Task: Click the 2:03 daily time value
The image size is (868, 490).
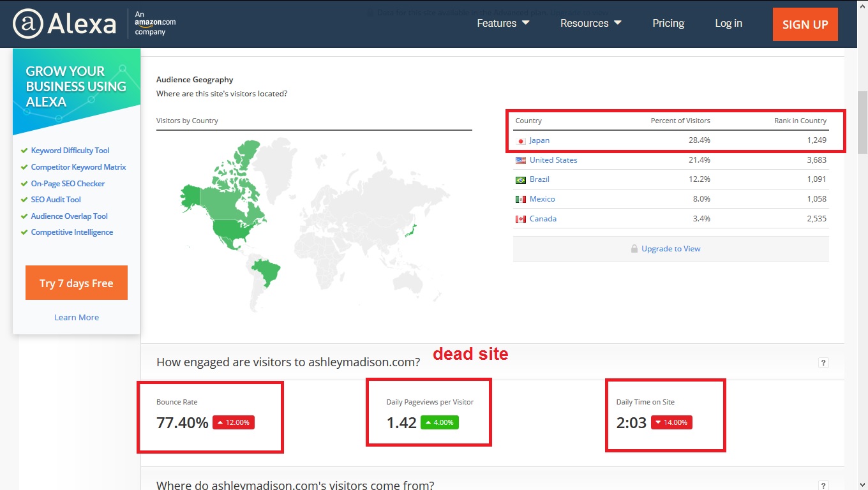Action: (631, 422)
